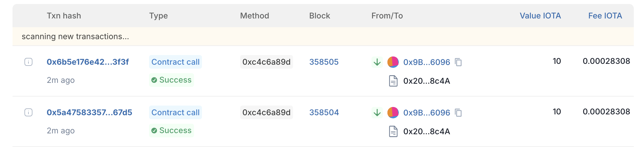
Task: Open info icon for transaction 0x6b5e176e42...3f3f
Action: (28, 62)
